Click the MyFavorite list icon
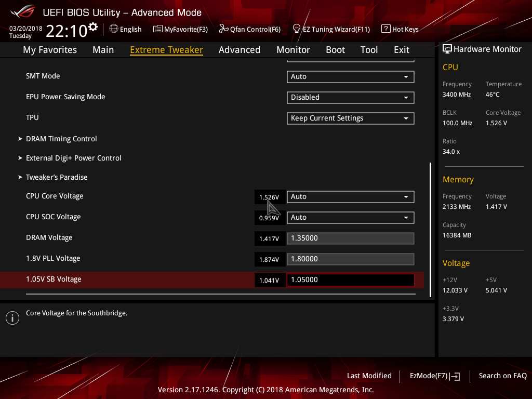 coord(158,29)
